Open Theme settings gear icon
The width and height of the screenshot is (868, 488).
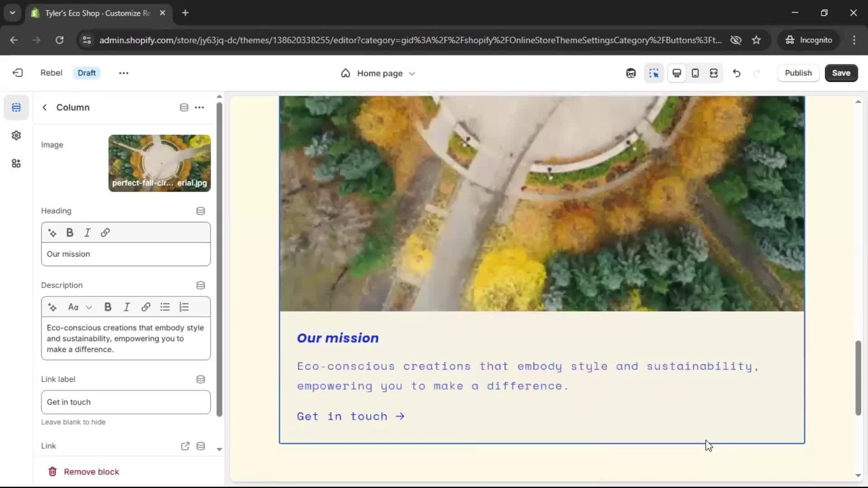coord(16,136)
